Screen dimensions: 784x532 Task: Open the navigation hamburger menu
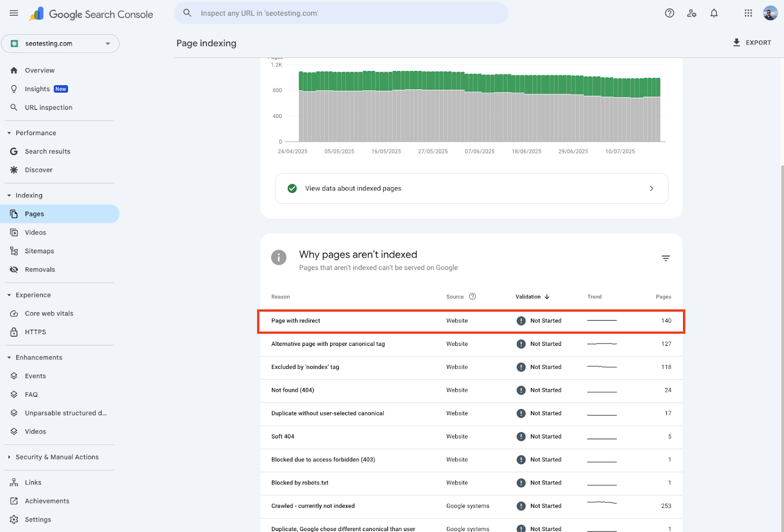[x=13, y=13]
